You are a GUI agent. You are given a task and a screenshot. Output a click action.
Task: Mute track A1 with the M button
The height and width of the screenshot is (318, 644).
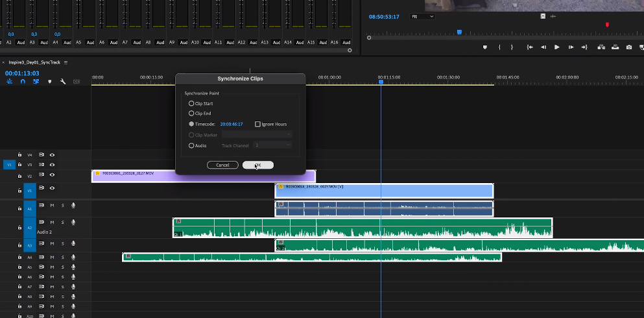pyautogui.click(x=52, y=205)
